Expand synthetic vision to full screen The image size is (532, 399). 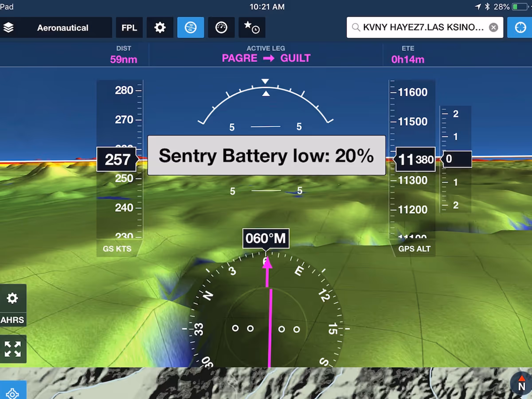coord(12,349)
